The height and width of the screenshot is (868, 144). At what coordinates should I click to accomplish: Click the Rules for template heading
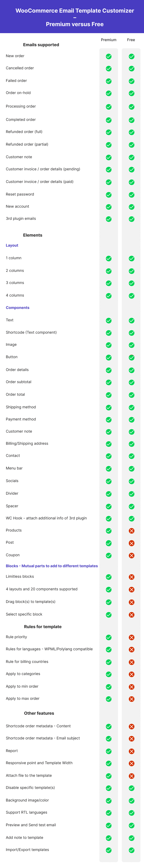(43, 626)
